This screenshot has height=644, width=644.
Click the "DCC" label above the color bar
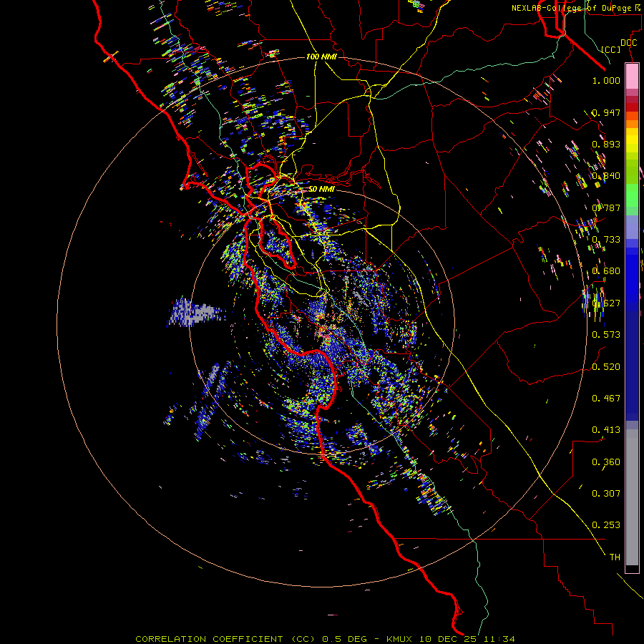[628, 43]
